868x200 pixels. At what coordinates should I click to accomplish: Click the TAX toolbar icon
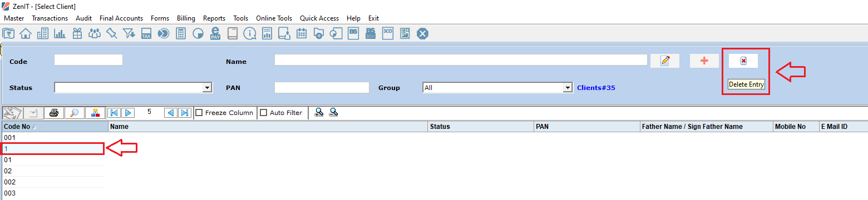click(146, 34)
